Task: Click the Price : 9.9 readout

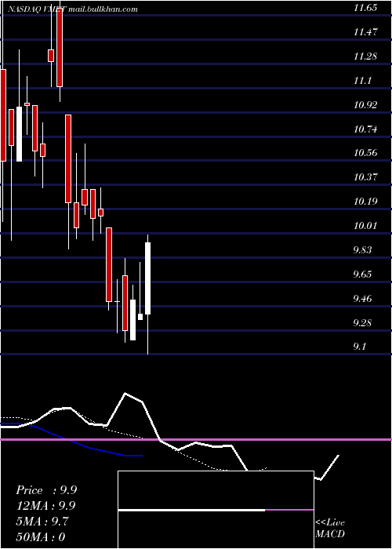Action: [46, 490]
